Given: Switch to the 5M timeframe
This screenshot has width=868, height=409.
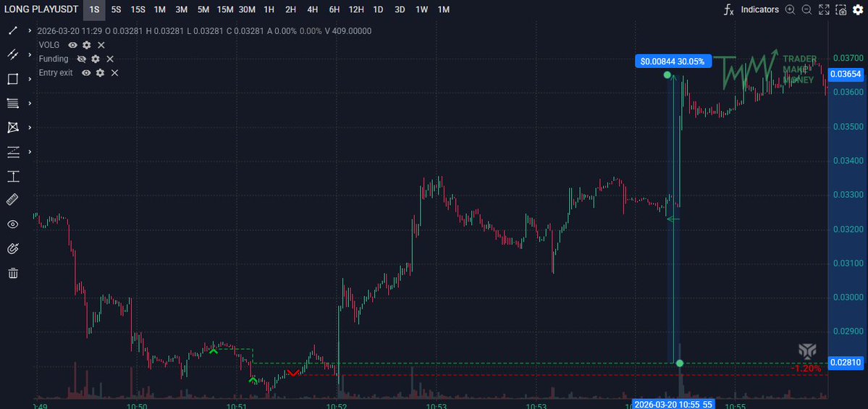Looking at the screenshot, I should 203,9.
